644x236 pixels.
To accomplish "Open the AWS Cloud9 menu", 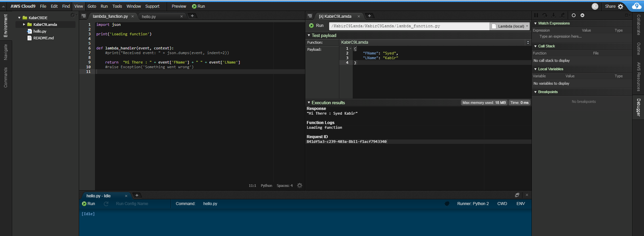I will click(x=23, y=6).
